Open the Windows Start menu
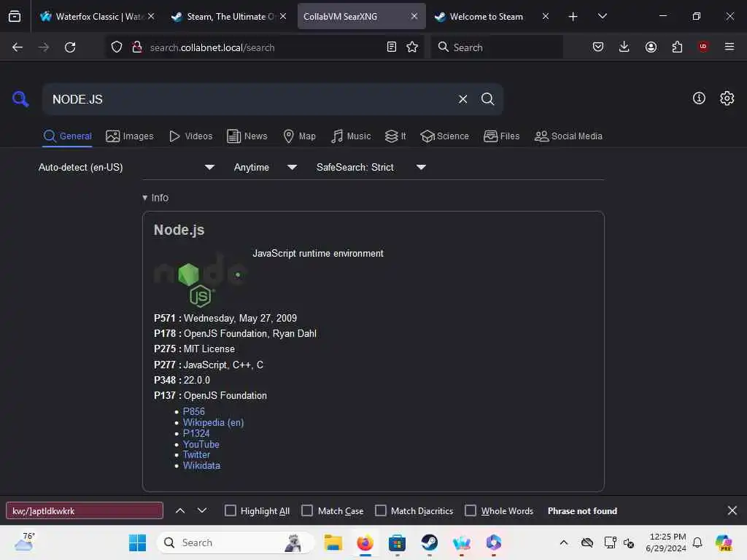 coord(138,542)
